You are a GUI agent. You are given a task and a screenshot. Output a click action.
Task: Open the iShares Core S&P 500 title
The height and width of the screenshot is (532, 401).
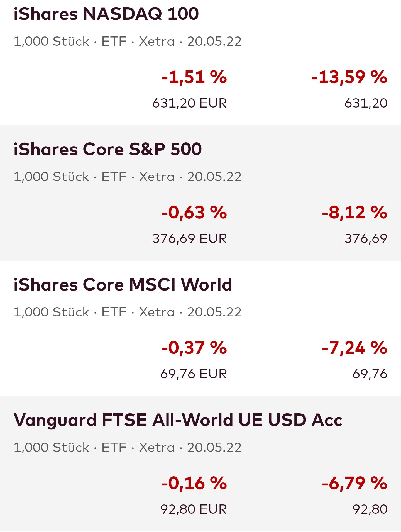(x=107, y=149)
